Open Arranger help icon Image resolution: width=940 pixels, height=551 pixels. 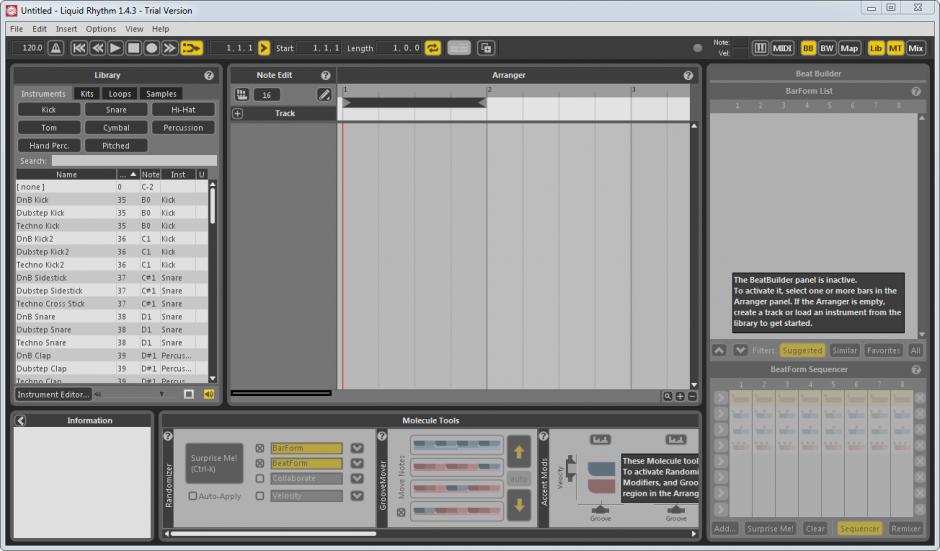(688, 76)
